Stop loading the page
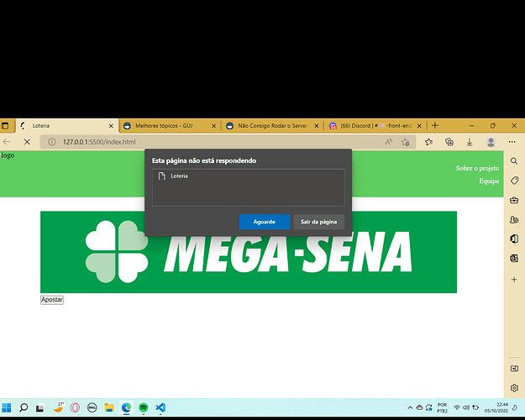The height and width of the screenshot is (420, 525). tap(27, 142)
